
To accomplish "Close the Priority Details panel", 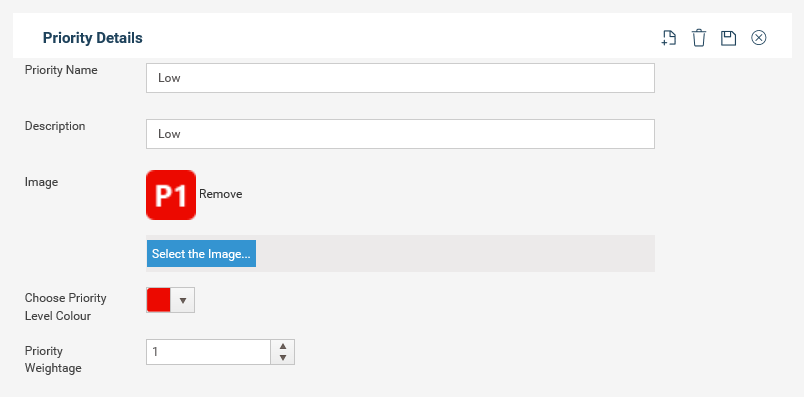I will click(x=759, y=38).
